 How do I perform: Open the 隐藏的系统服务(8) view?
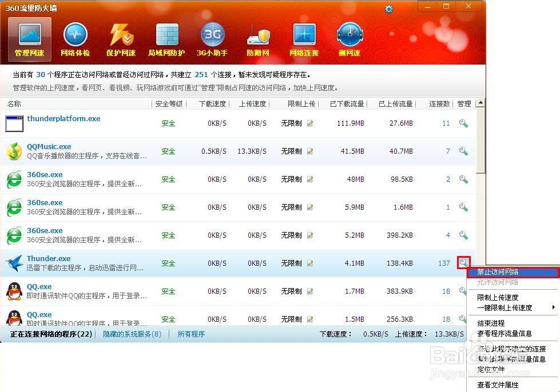[x=132, y=334]
